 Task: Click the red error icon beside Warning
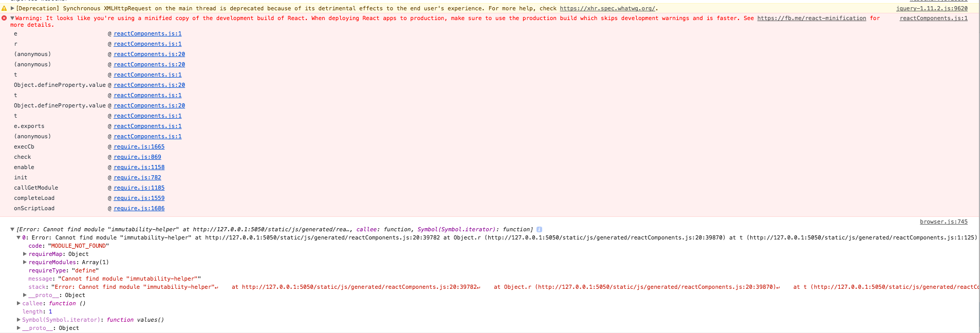[4, 18]
